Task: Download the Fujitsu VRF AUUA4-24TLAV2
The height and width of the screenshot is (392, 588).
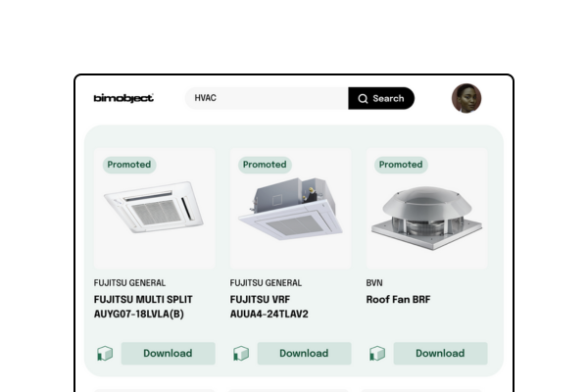Action: (304, 354)
